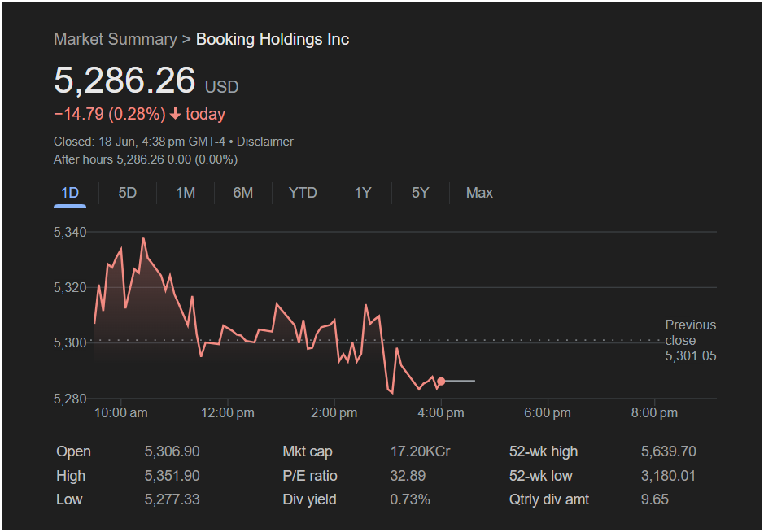The width and height of the screenshot is (764, 532).
Task: Open the Market Summary breadcrumb link
Action: pos(116,40)
